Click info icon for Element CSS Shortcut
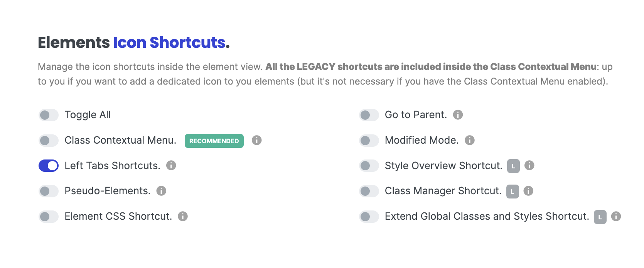The height and width of the screenshot is (268, 644). tap(183, 216)
